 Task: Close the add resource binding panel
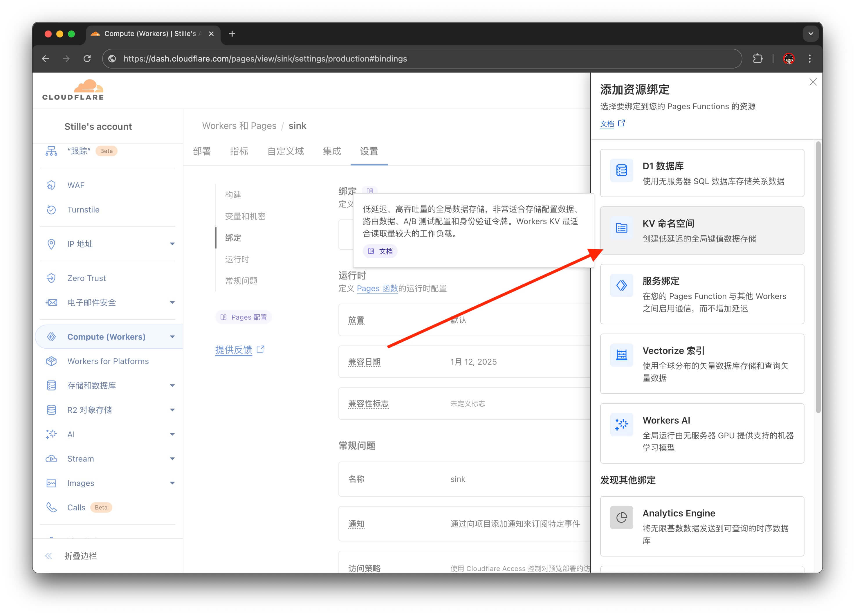813,82
